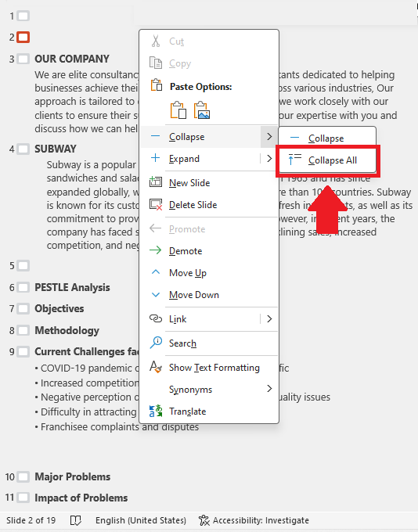Click the Cut scissors icon
Screen dimensions: 418x532
pyautogui.click(x=156, y=41)
